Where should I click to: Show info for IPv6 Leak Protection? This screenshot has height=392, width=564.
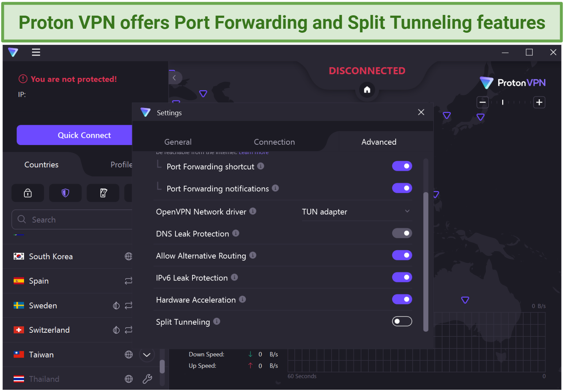point(234,277)
